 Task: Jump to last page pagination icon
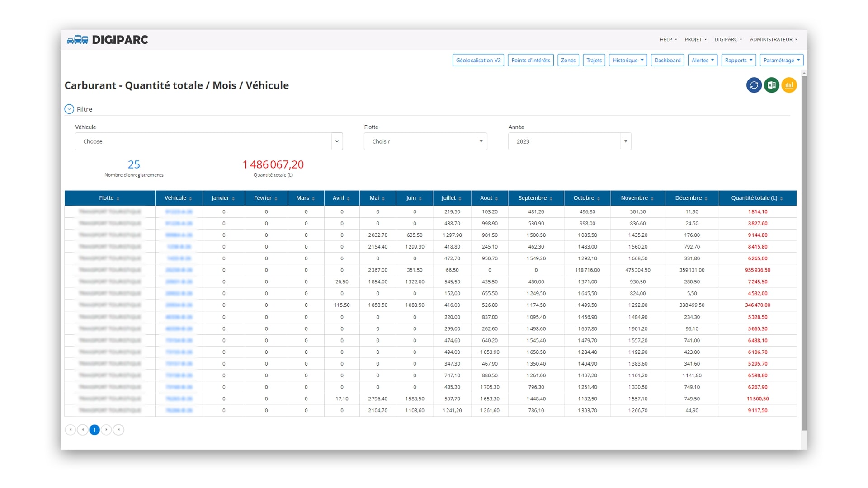click(118, 430)
